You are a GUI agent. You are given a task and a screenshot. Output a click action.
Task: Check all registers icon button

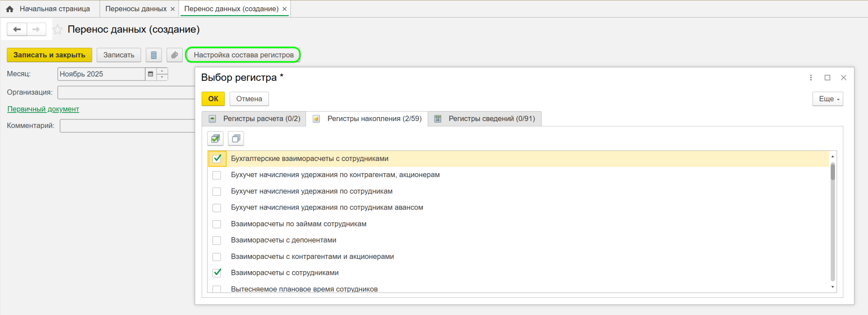215,139
